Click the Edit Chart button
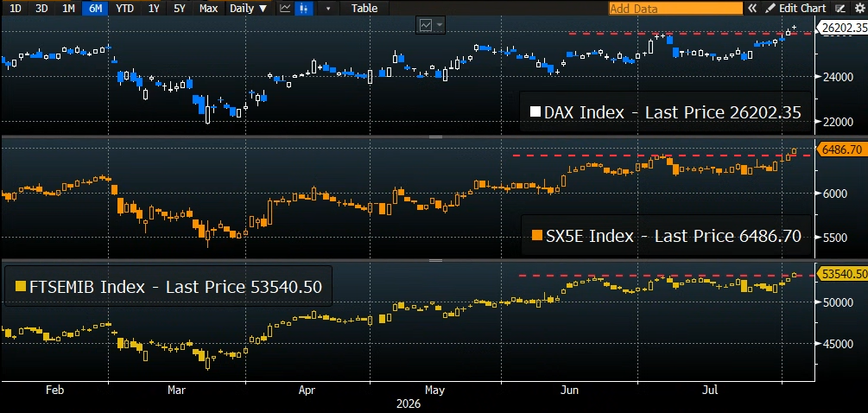 796,9
